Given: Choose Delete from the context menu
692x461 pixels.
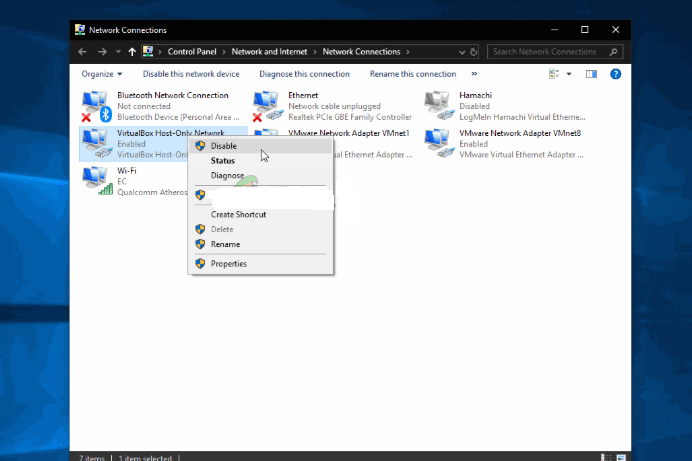Looking at the screenshot, I should (x=260, y=229).
